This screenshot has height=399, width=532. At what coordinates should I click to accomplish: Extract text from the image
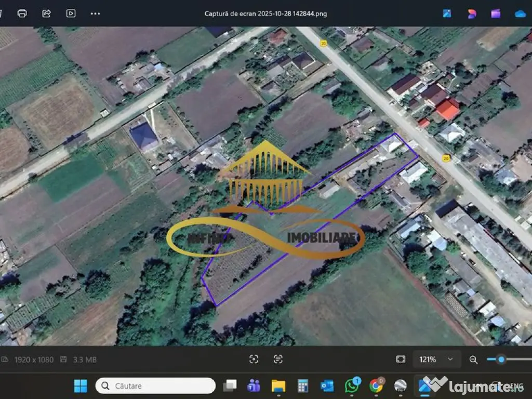278,359
